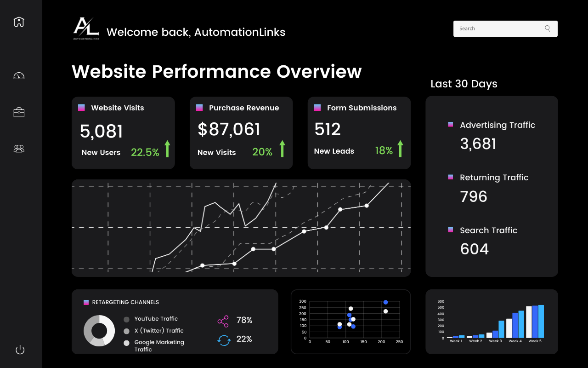
Task: Click the 5,081 visits value
Action: 102,131
